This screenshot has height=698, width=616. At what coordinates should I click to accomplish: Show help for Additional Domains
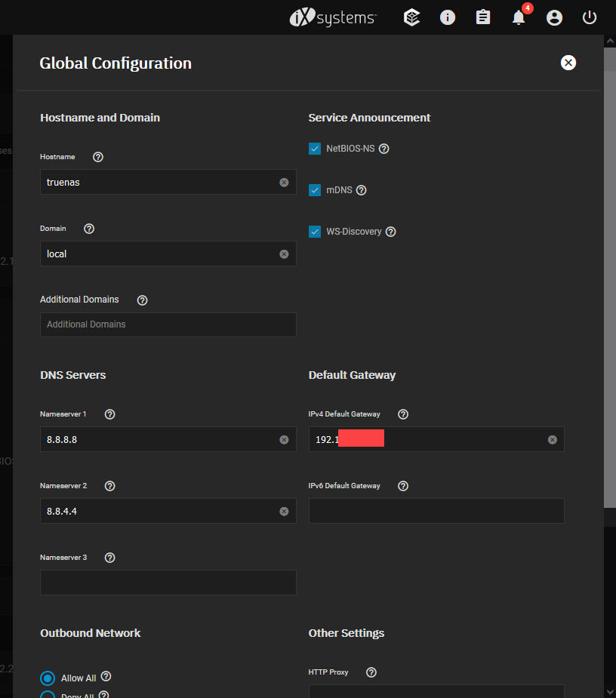coord(142,300)
